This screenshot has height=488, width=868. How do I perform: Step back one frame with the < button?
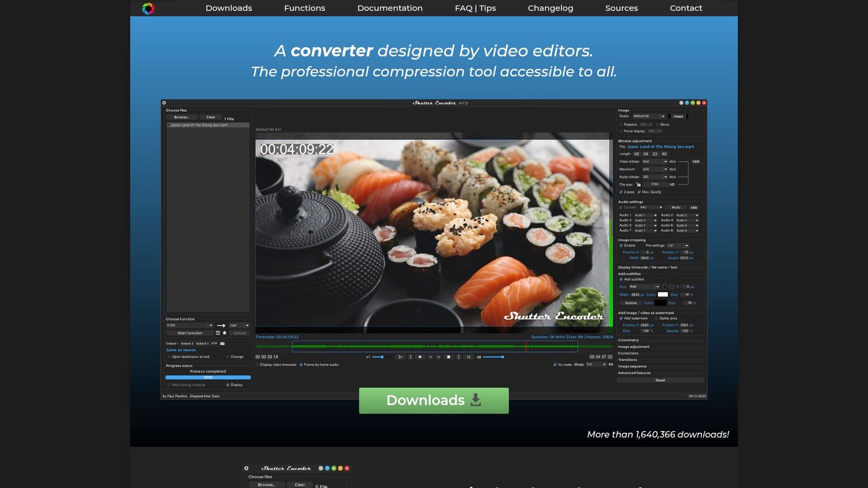pos(430,357)
